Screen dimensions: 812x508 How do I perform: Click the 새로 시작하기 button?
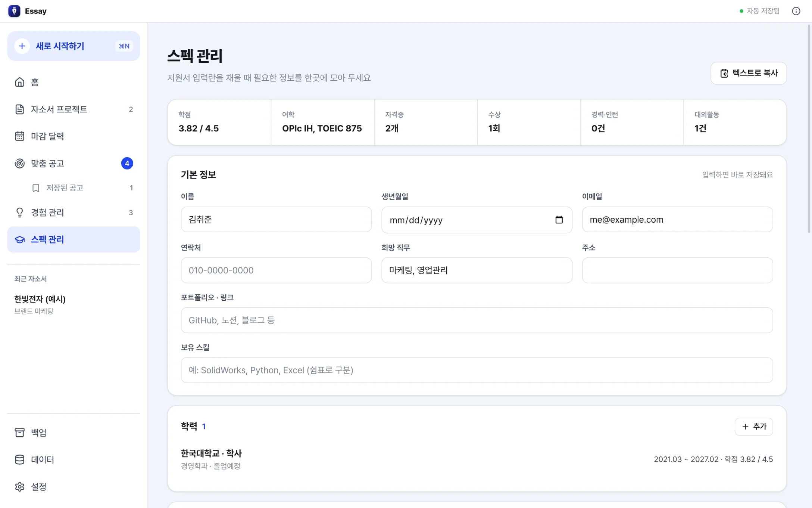pyautogui.click(x=74, y=46)
